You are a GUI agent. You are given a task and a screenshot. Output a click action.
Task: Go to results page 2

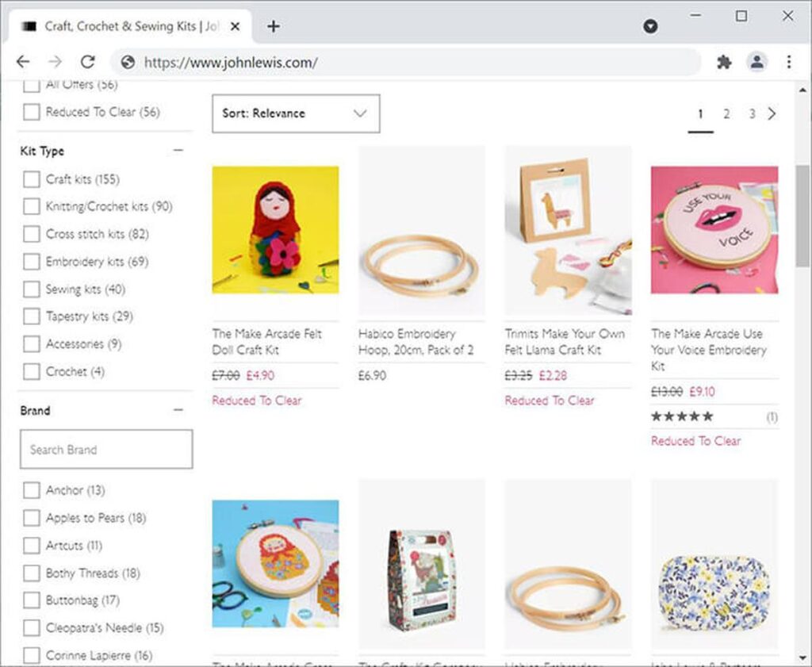coord(726,113)
